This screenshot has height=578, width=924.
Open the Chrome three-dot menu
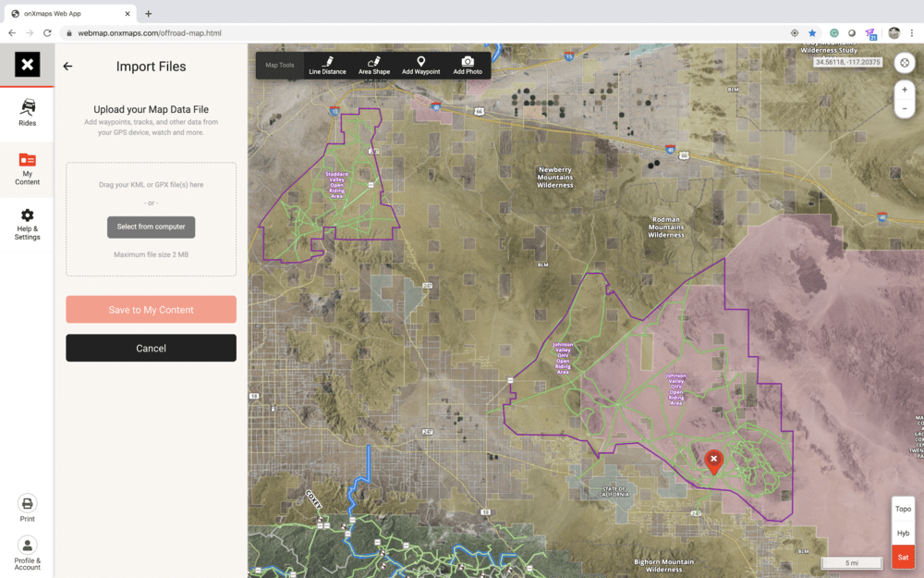click(912, 33)
